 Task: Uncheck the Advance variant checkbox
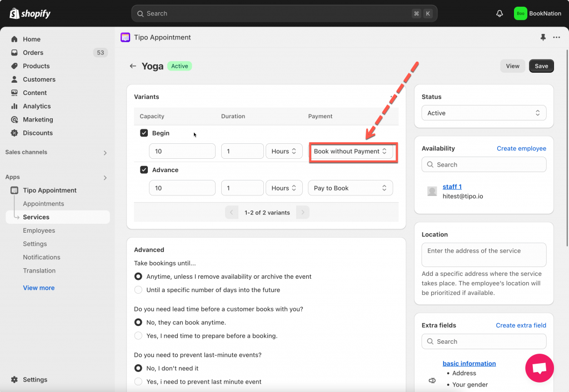[144, 170]
